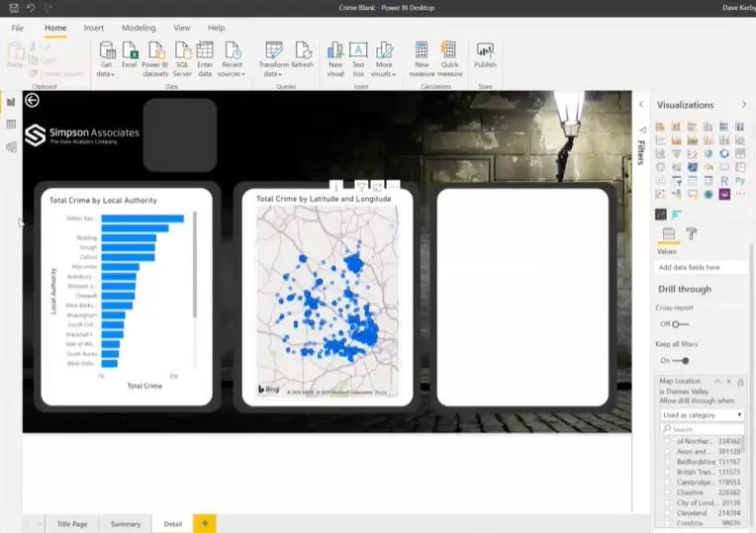Lock the Map Location drill-through filter
The height and width of the screenshot is (533, 756).
740,382
